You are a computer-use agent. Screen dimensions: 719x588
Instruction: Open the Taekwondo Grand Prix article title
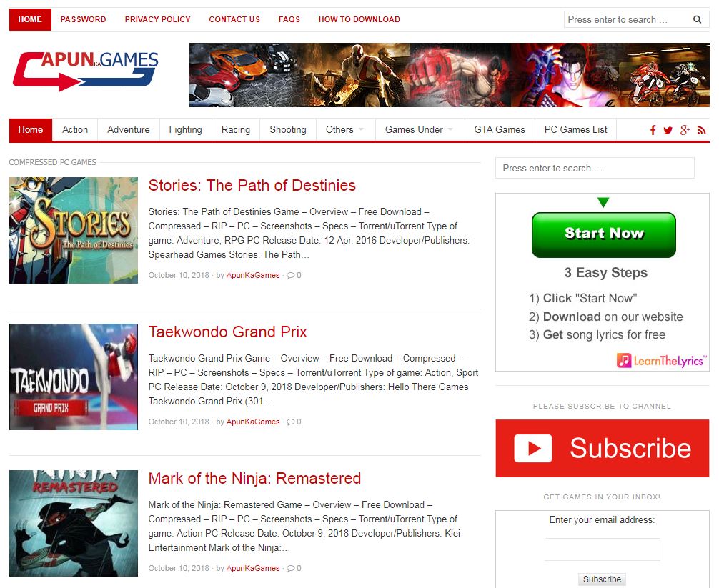coord(227,332)
